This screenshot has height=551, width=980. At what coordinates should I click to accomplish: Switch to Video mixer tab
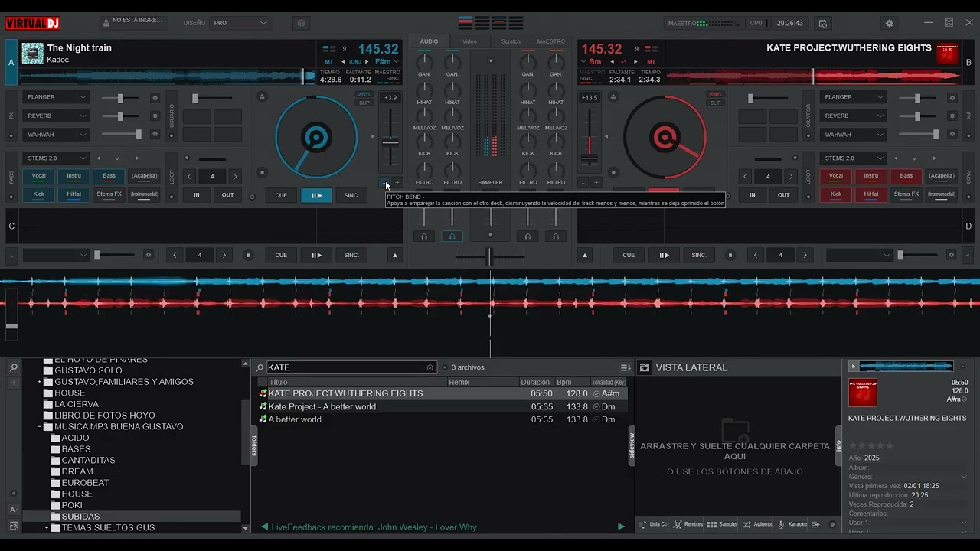[x=469, y=41]
